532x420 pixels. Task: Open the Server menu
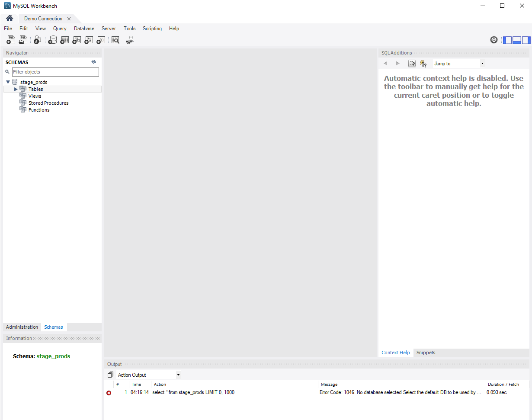pos(109,29)
